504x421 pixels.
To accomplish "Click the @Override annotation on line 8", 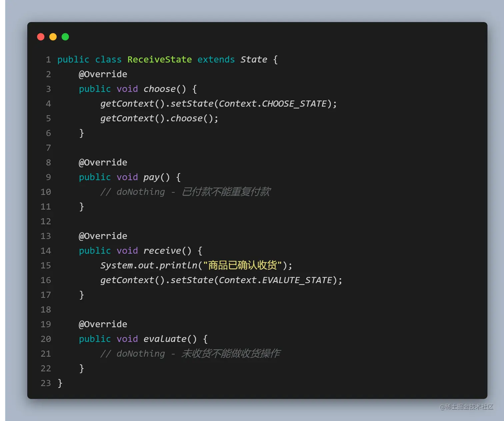I will point(103,162).
